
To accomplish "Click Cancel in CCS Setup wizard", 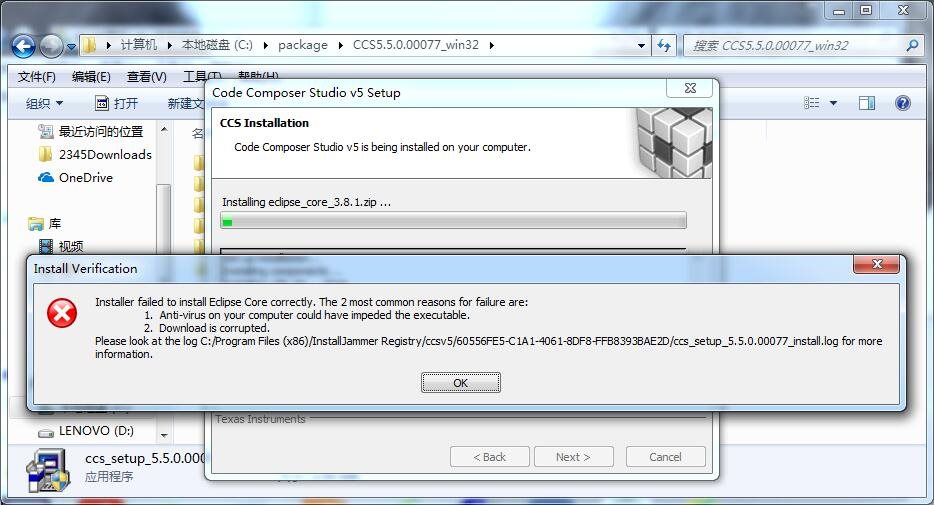I will tap(665, 457).
